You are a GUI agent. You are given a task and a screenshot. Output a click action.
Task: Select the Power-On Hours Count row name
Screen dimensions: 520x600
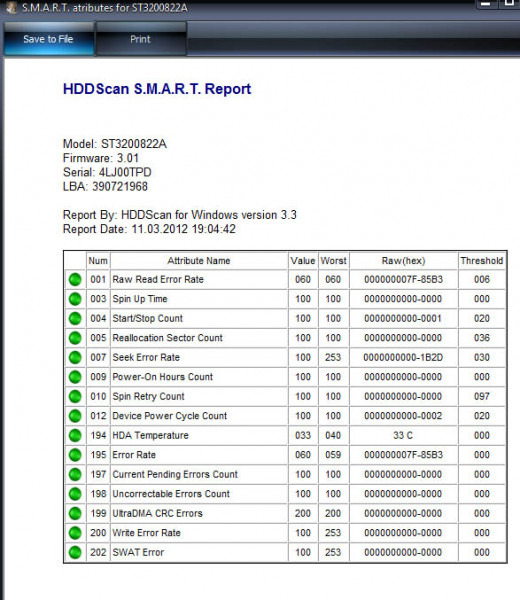point(163,377)
